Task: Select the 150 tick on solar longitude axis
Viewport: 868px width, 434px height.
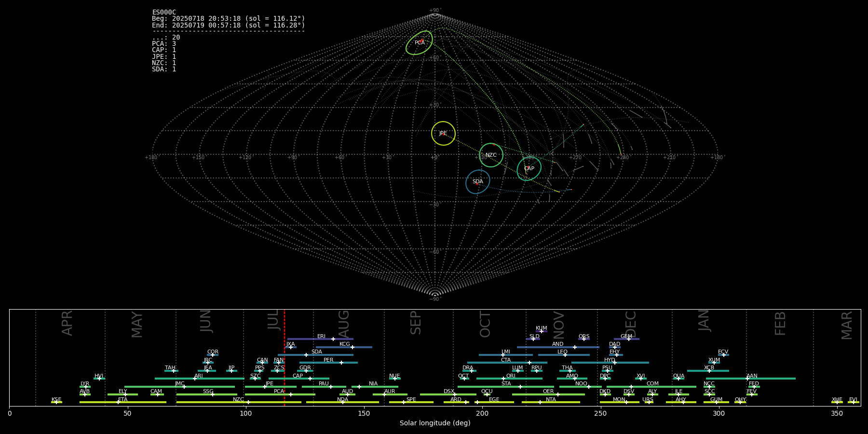Action: 364,413
